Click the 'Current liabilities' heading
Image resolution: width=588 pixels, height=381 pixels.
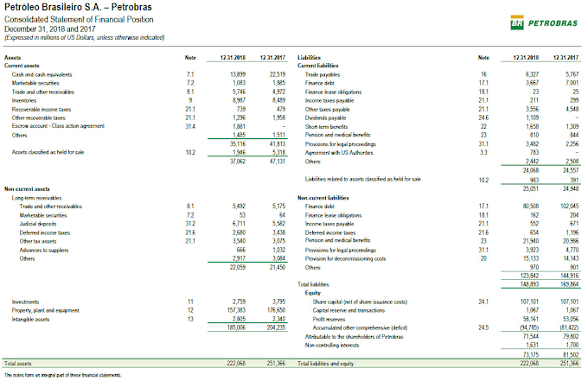click(x=318, y=66)
